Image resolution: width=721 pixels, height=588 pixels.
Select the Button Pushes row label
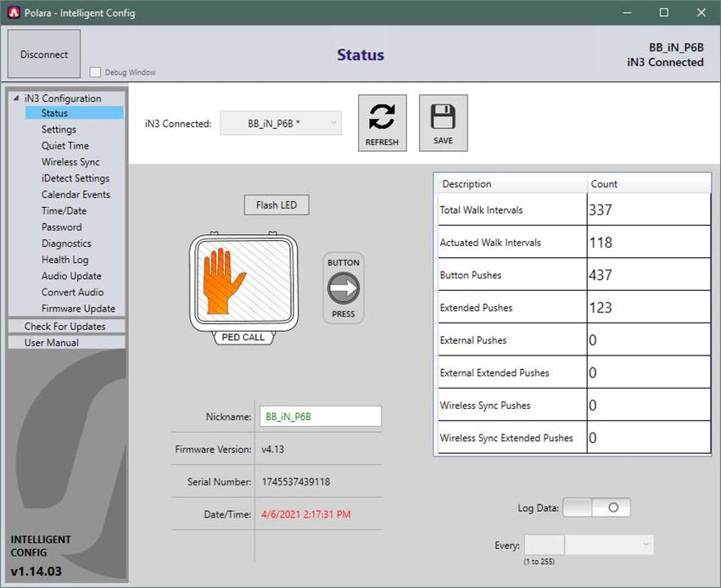[471, 275]
